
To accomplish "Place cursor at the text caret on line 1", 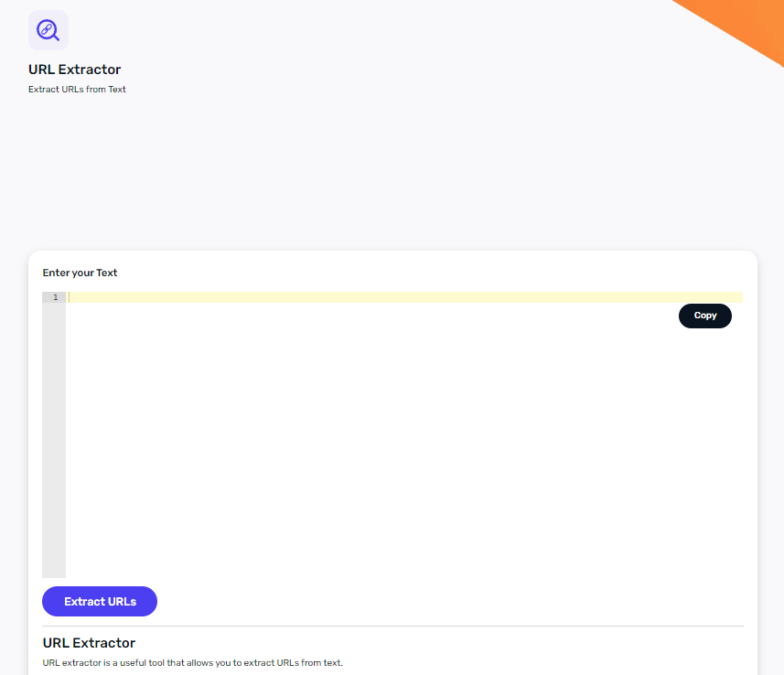I will 70,297.
